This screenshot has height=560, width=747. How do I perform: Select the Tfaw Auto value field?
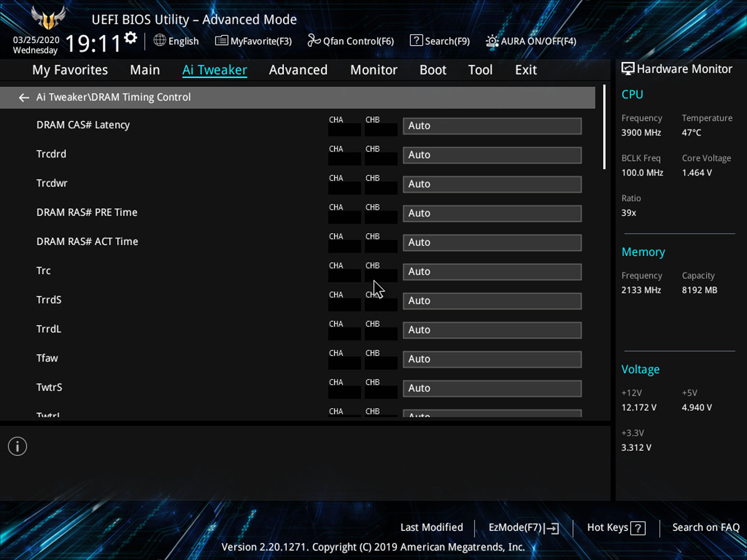click(492, 359)
